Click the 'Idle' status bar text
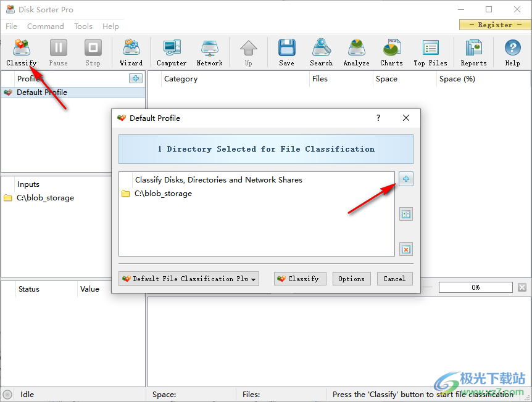The image size is (532, 402). coord(27,395)
